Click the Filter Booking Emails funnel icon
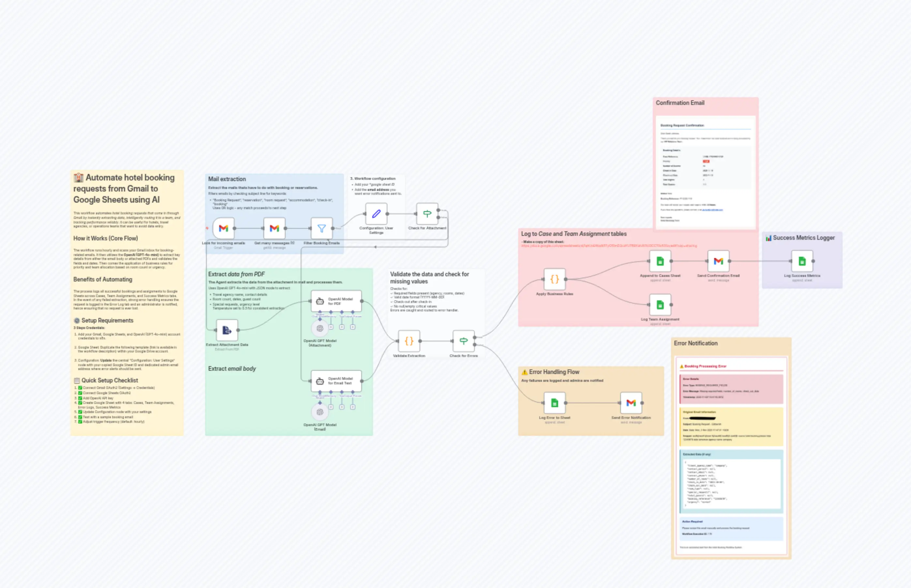The height and width of the screenshot is (588, 911). tap(321, 228)
